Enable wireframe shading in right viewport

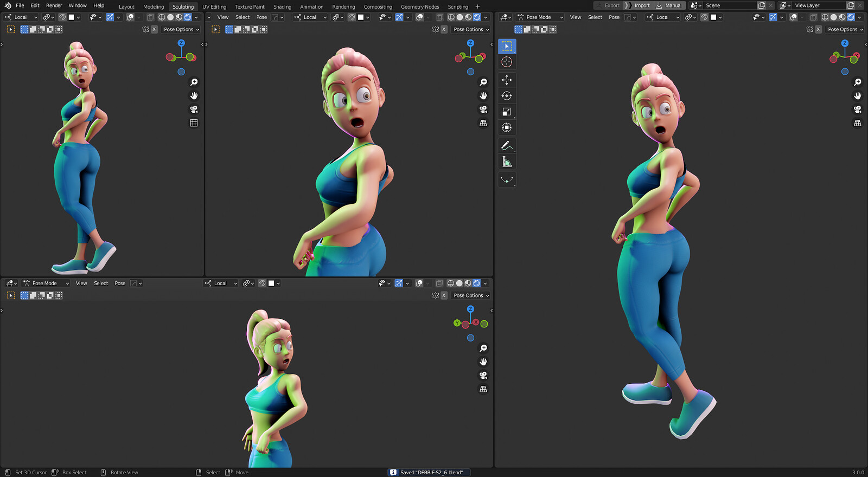(x=825, y=17)
